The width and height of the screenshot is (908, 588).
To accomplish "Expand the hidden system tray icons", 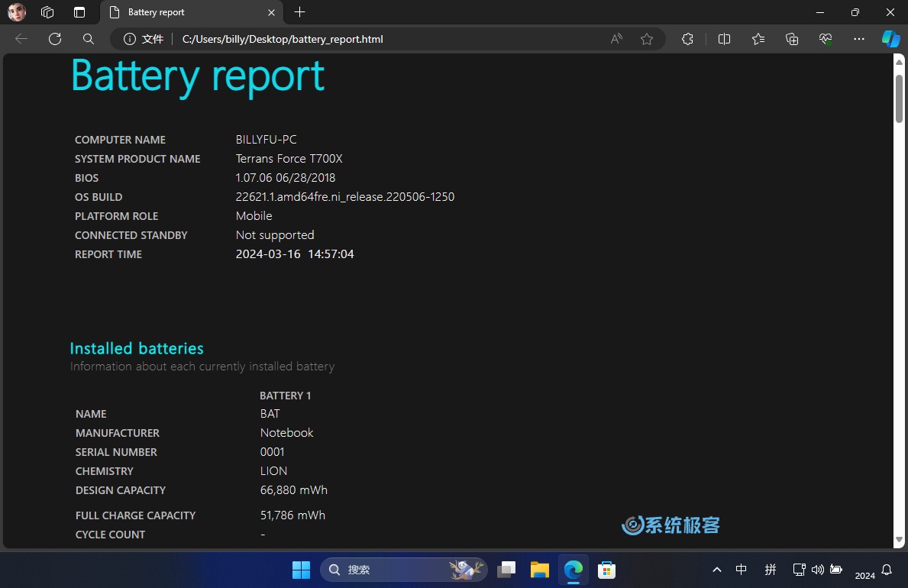I will point(716,570).
